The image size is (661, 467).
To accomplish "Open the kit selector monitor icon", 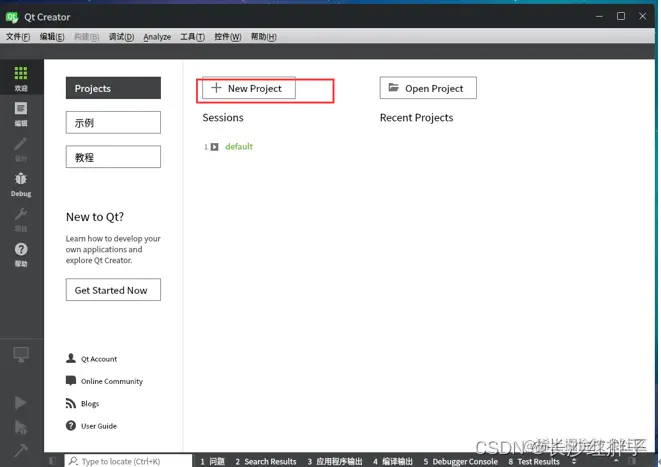I will point(21,354).
